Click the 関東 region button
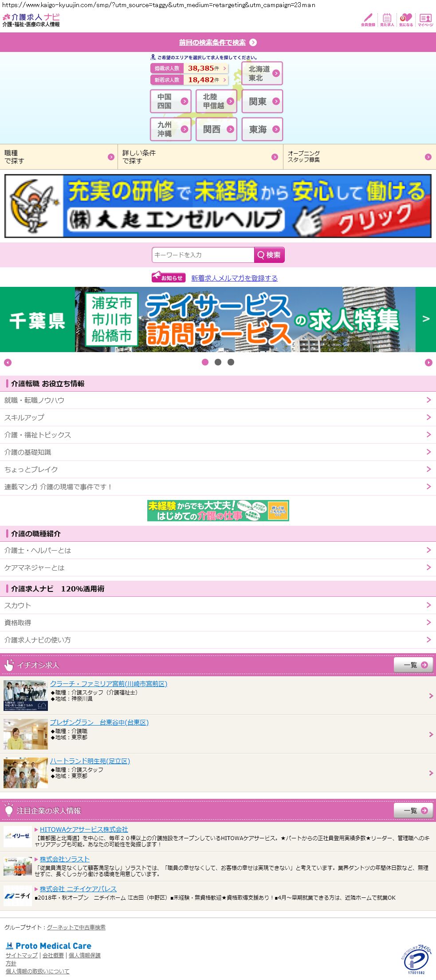Viewport: 436px width, 980px height. click(262, 102)
